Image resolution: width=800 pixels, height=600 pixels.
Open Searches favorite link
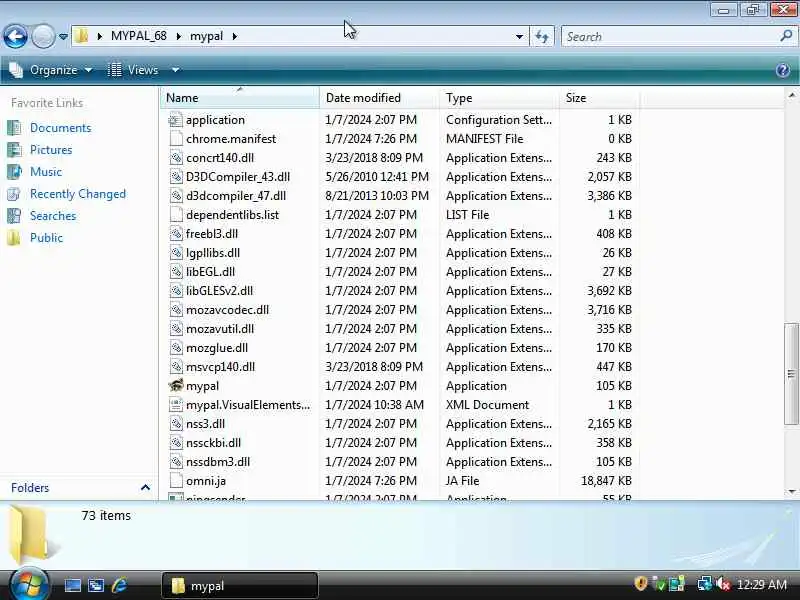(x=53, y=216)
